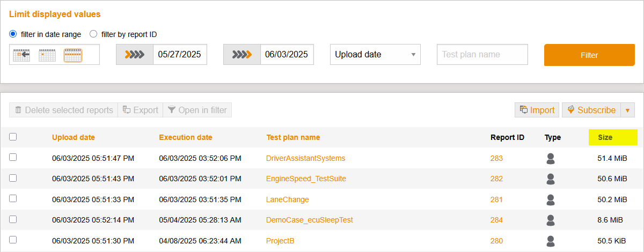Click the start date arrows icon
This screenshot has width=644, height=252.
click(x=135, y=54)
